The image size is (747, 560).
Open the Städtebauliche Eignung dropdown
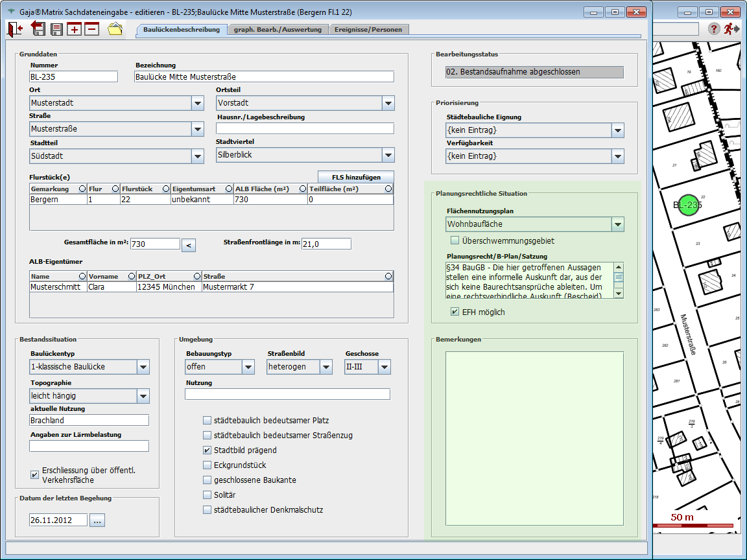click(617, 131)
